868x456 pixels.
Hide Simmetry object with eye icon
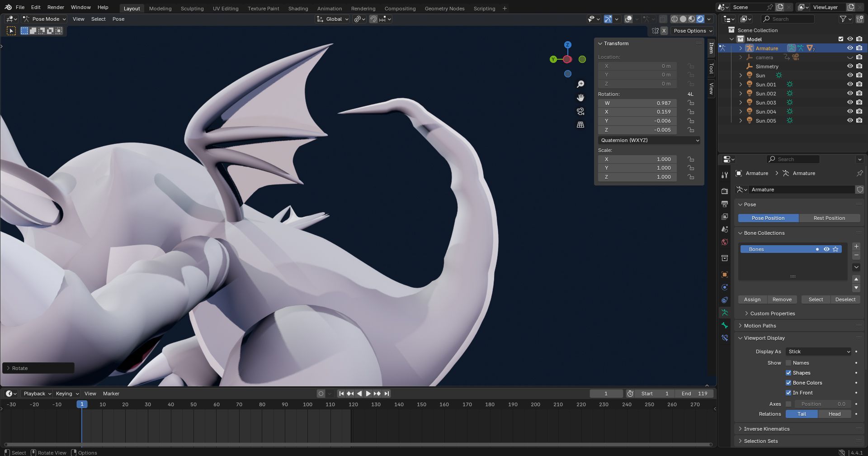point(850,66)
